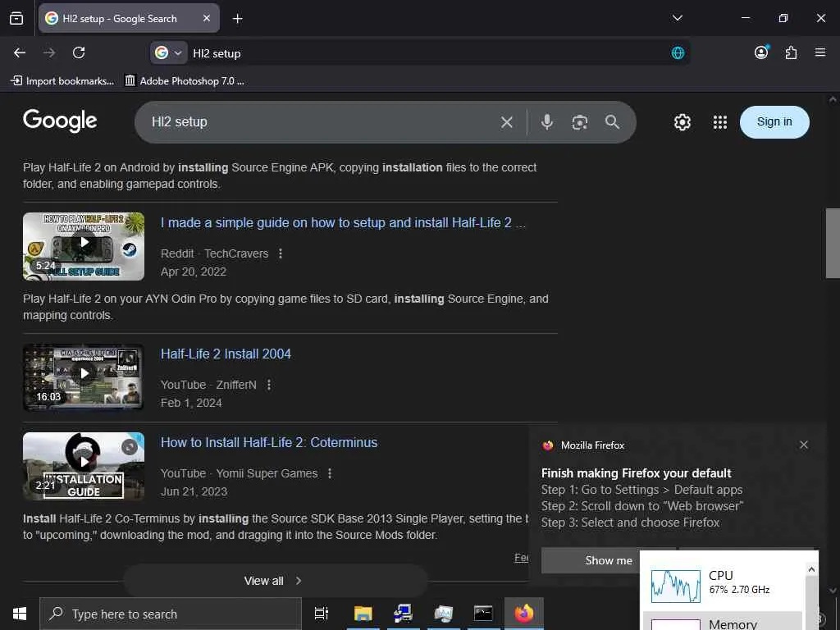Click the date Apr 20, 2022

tap(194, 272)
